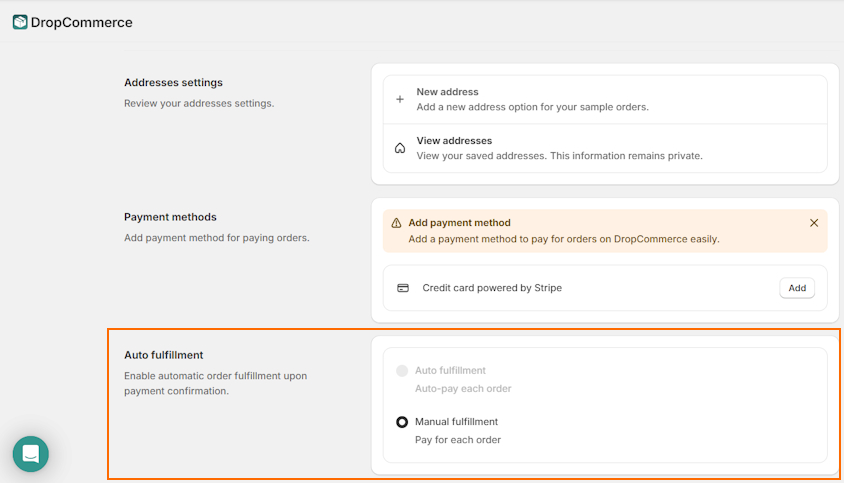Click the 'Addresses settings' heading
The height and width of the screenshot is (483, 844).
click(x=173, y=82)
